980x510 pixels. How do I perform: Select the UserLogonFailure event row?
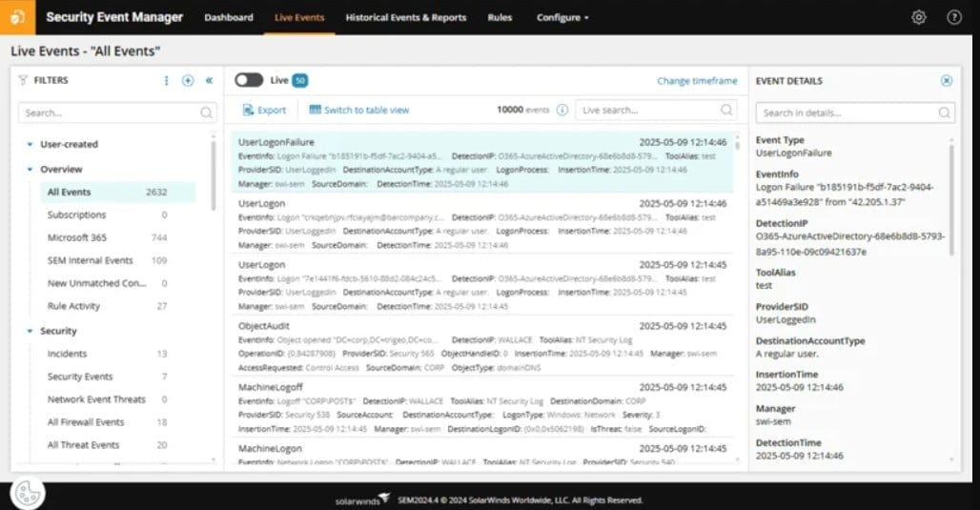(x=481, y=162)
